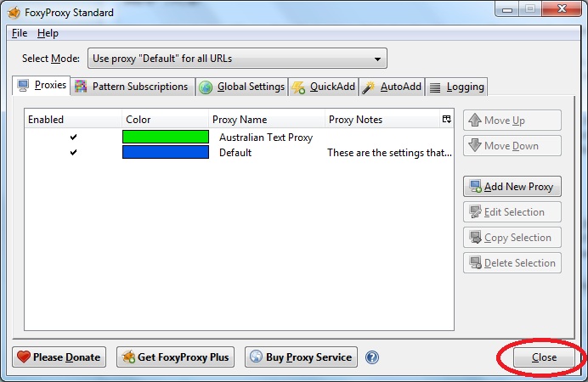Switch to the Logging tab
This screenshot has width=588, height=382.
coord(456,87)
